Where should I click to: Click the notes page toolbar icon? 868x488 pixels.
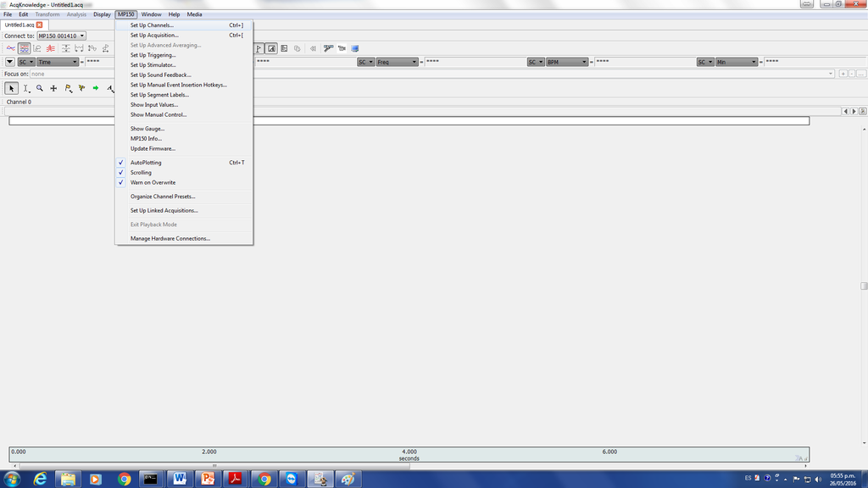pyautogui.click(x=284, y=48)
